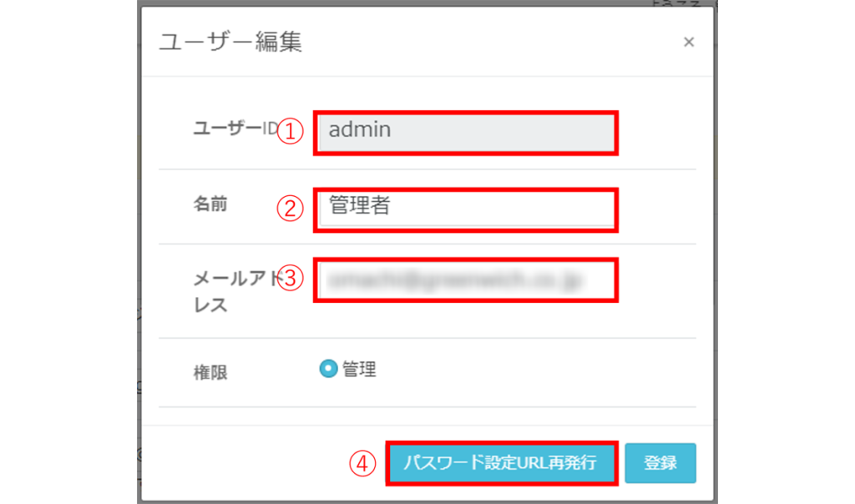Viewport: 855px width, 504px height.
Task: Click the circled number ② marker
Action: click(289, 209)
